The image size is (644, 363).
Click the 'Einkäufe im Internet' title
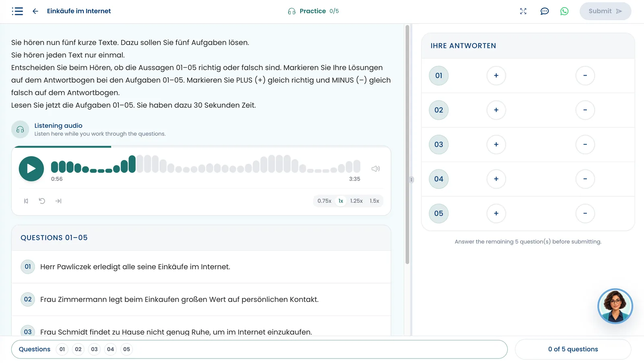(79, 11)
